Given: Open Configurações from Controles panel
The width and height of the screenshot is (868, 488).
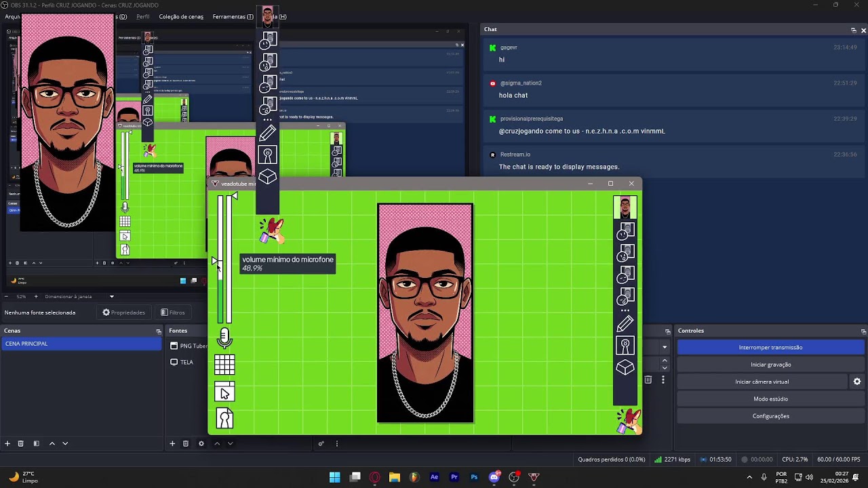Looking at the screenshot, I should pos(770,416).
